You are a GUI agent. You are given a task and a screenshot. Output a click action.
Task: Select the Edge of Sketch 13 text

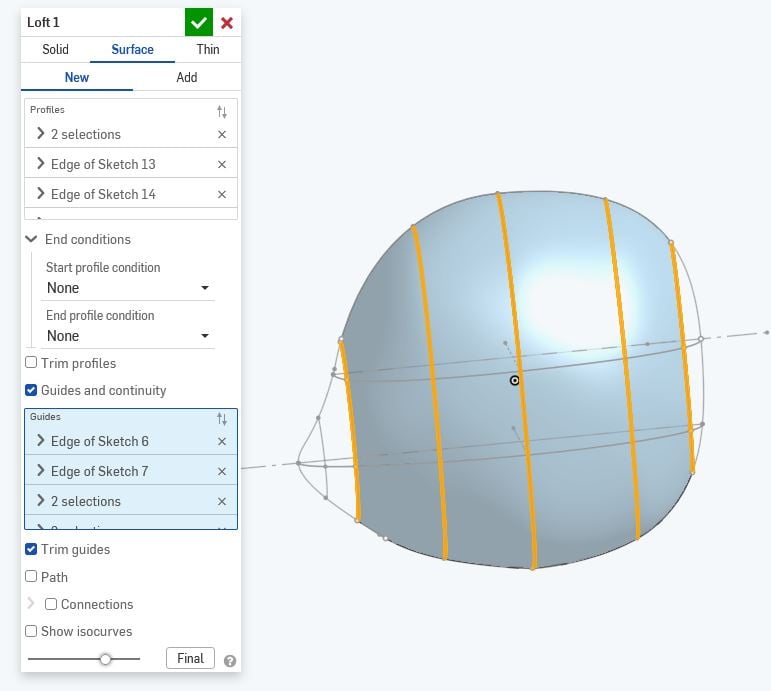coord(103,164)
